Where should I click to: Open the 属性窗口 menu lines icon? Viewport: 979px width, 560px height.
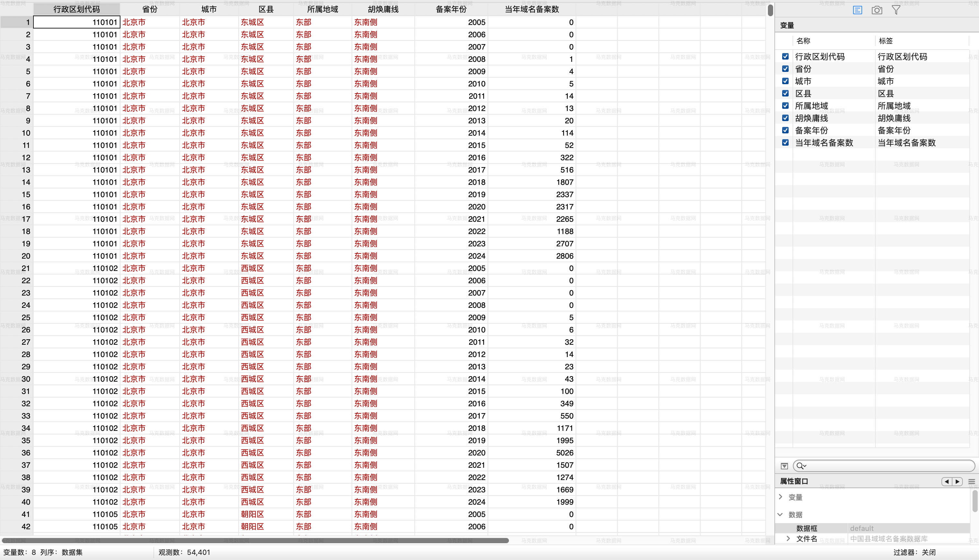tap(971, 481)
